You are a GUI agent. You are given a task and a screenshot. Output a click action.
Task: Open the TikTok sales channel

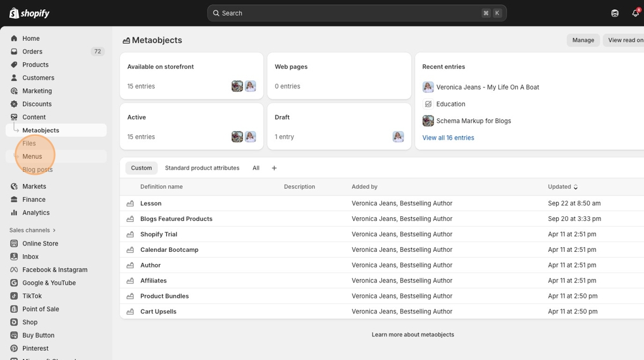click(x=32, y=296)
